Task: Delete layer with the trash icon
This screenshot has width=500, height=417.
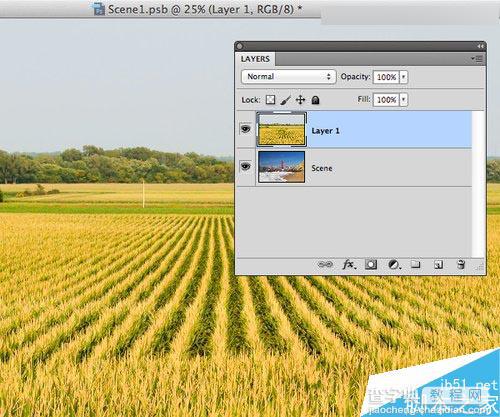Action: click(461, 265)
